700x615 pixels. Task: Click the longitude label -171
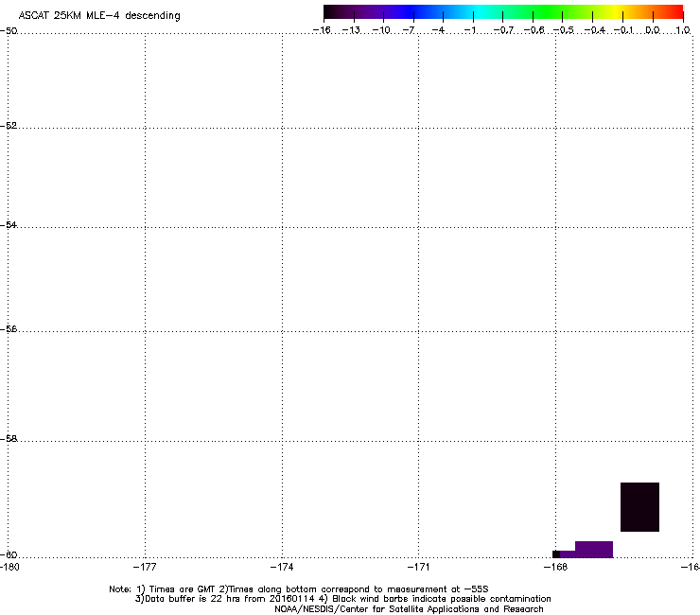pyautogui.click(x=419, y=567)
